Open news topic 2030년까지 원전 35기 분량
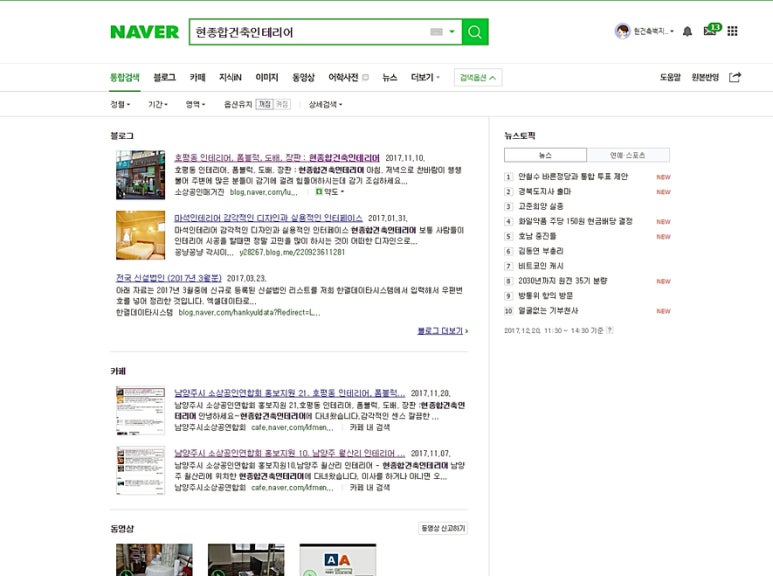This screenshot has width=773, height=576. [562, 281]
